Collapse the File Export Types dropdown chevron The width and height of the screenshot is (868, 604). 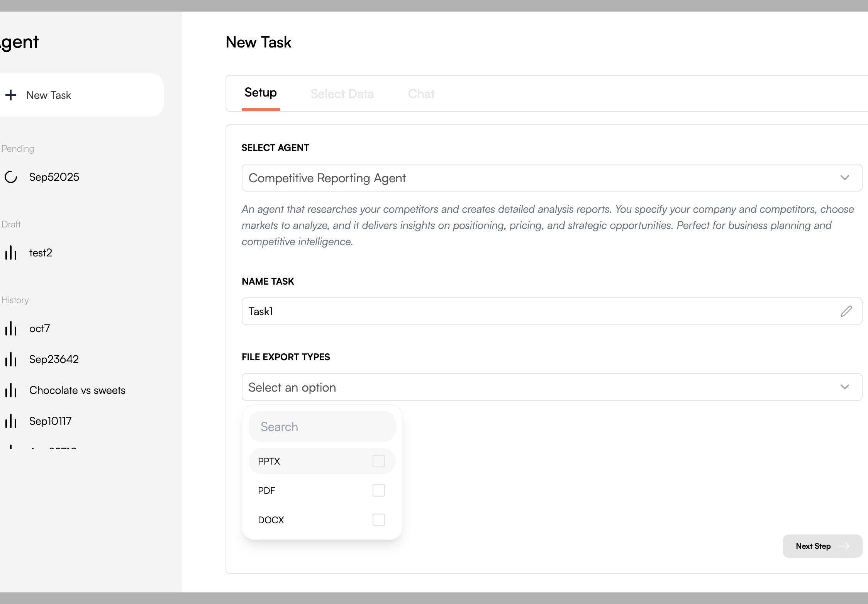tap(844, 387)
